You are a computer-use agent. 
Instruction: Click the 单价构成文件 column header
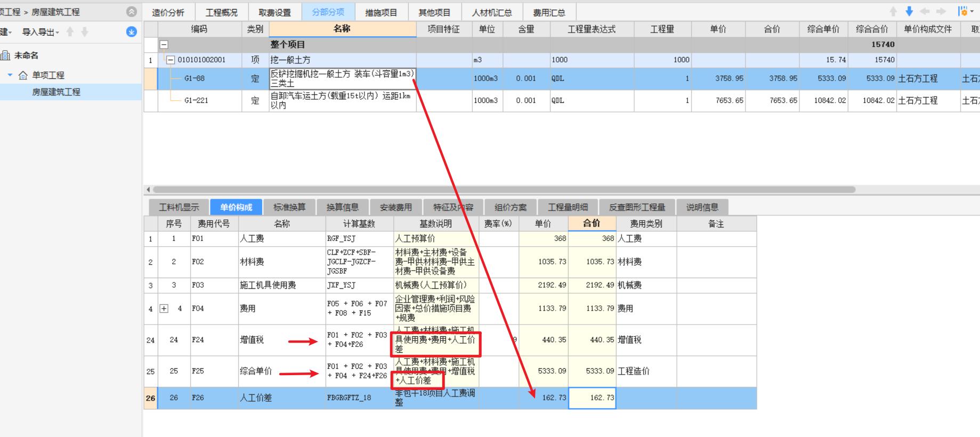tap(928, 29)
